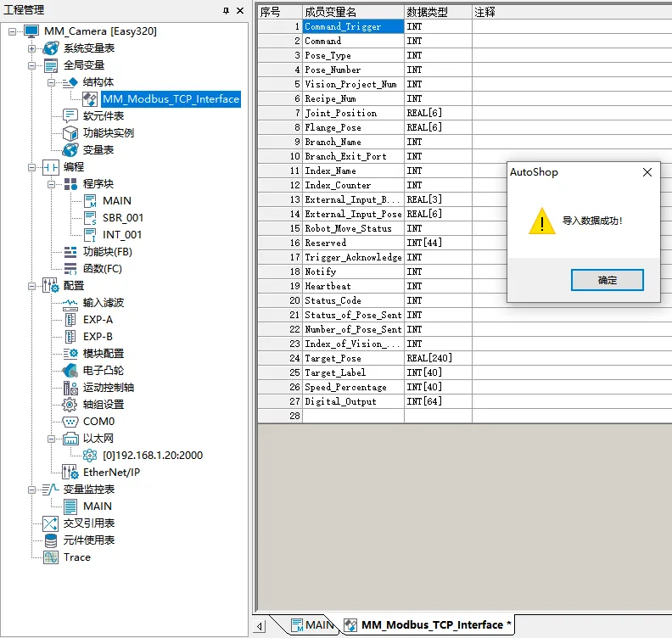672x638 pixels.
Task: Pin the 工程管理 panel
Action: tap(226, 11)
